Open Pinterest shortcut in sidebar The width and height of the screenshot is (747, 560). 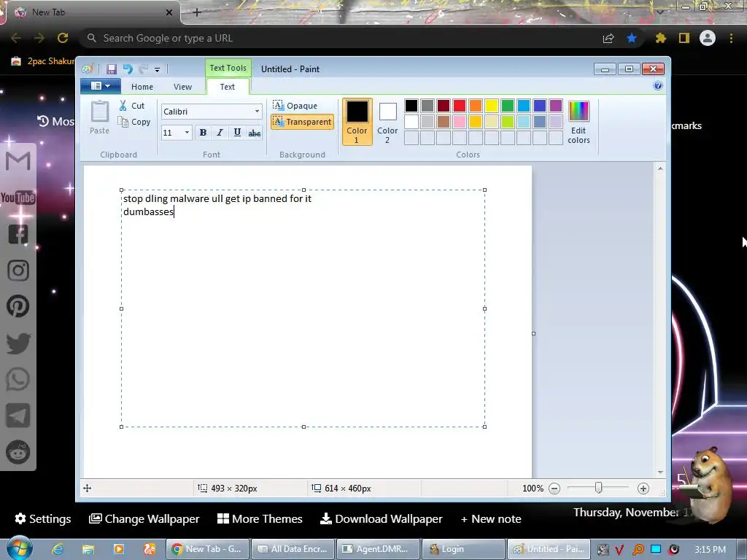coord(18,306)
